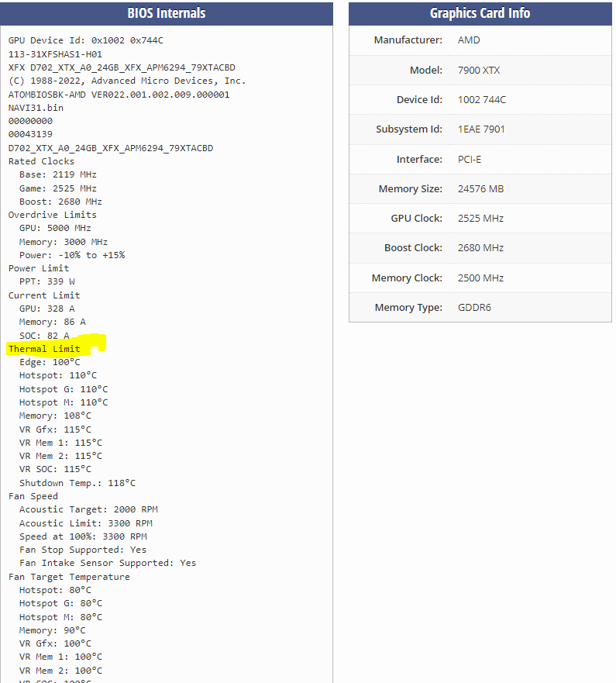Click GPU: 5000 MHz
This screenshot has width=616, height=683.
[55, 228]
